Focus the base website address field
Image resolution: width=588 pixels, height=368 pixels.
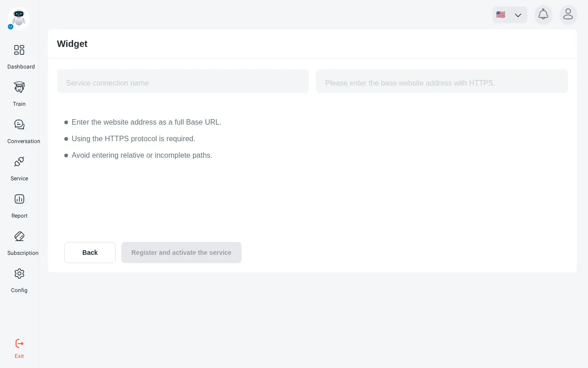442,81
